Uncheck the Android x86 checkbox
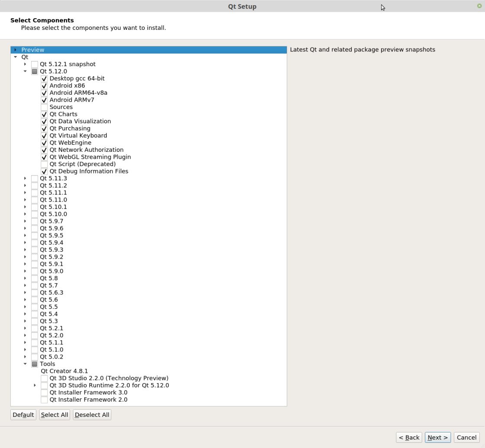Image resolution: width=485 pixels, height=448 pixels. [x=44, y=86]
